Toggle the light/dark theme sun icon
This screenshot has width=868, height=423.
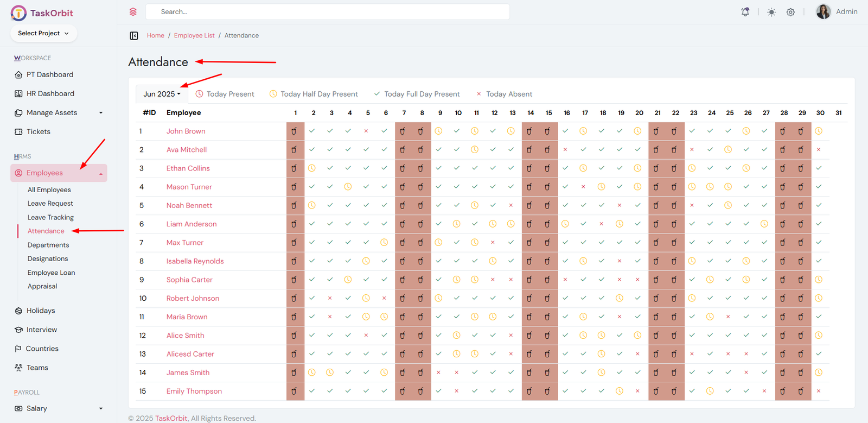coord(771,12)
